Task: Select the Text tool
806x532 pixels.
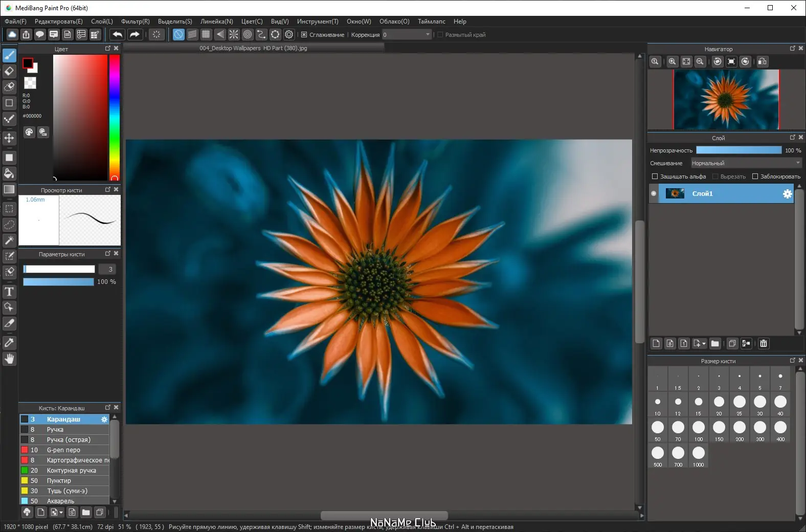Action: (9, 292)
